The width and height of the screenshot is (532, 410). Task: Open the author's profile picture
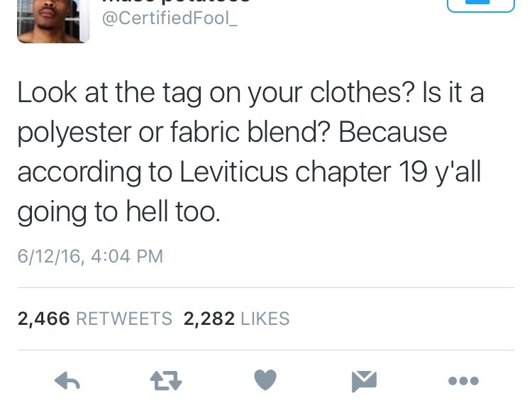[x=53, y=21]
